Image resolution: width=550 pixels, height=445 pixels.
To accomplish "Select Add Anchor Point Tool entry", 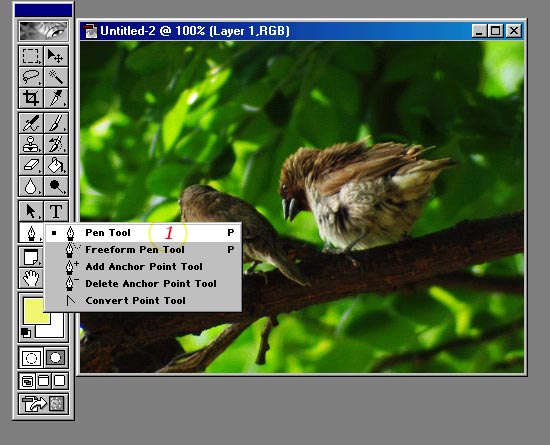I will [143, 267].
